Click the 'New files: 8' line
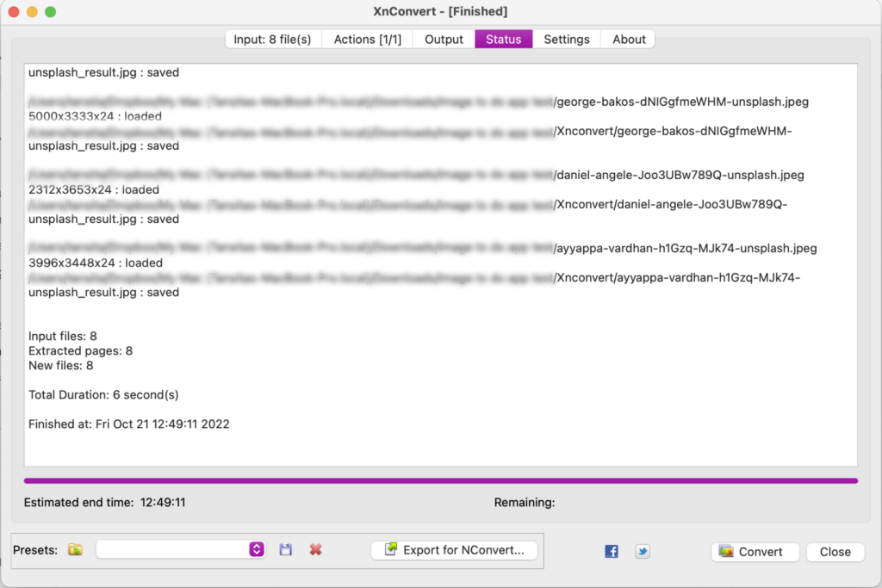The image size is (882, 588). 61,365
